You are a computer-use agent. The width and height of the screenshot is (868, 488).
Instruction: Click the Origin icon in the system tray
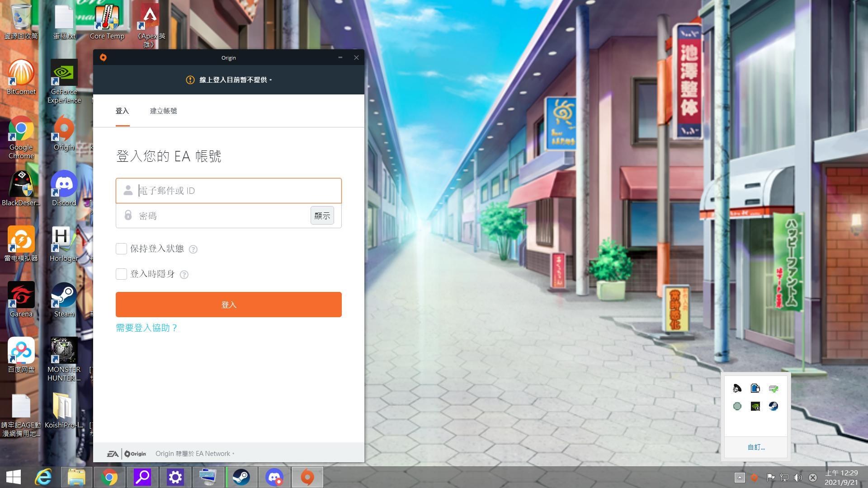click(754, 477)
